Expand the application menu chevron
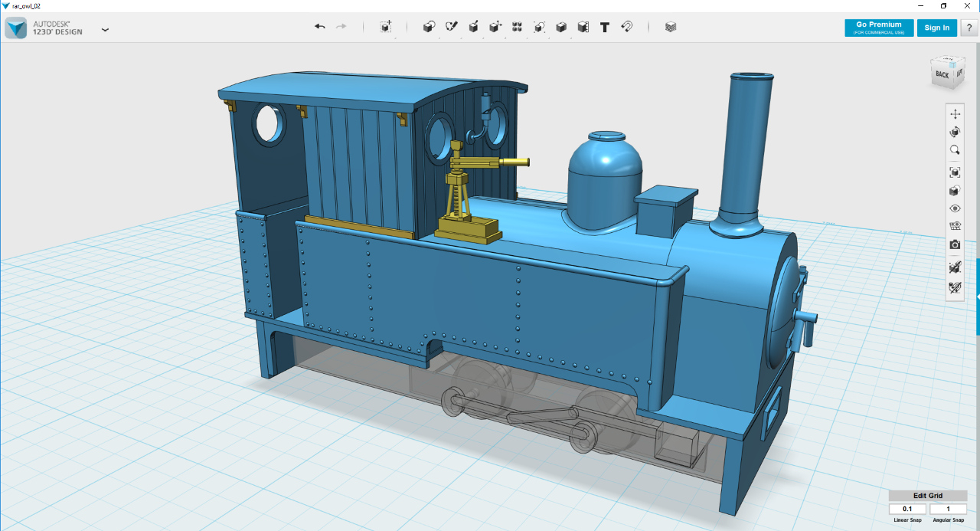Viewport: 980px width, 531px height. click(x=105, y=30)
